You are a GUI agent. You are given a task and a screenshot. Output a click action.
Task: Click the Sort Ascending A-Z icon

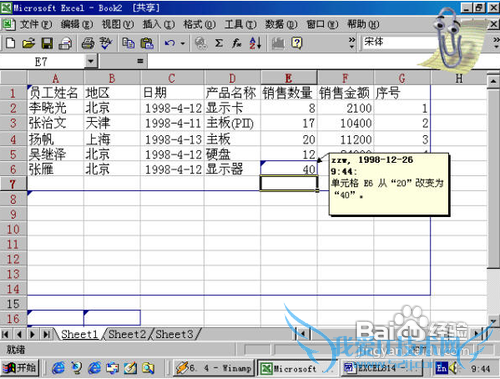(255, 43)
